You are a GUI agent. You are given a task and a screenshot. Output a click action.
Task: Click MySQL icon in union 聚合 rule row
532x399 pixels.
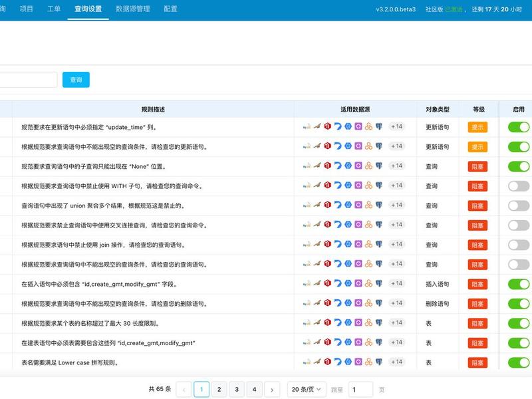click(307, 205)
